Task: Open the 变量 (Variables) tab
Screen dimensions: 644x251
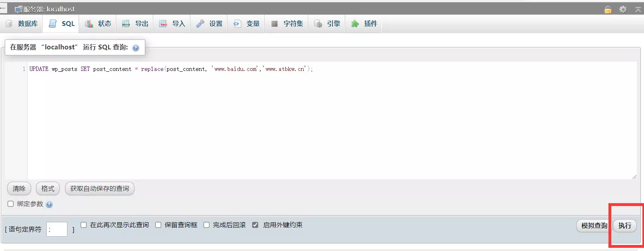Action: click(247, 24)
